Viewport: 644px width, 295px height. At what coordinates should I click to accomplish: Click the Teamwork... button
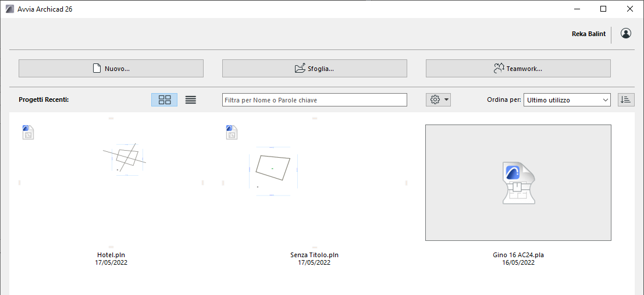[x=518, y=69]
